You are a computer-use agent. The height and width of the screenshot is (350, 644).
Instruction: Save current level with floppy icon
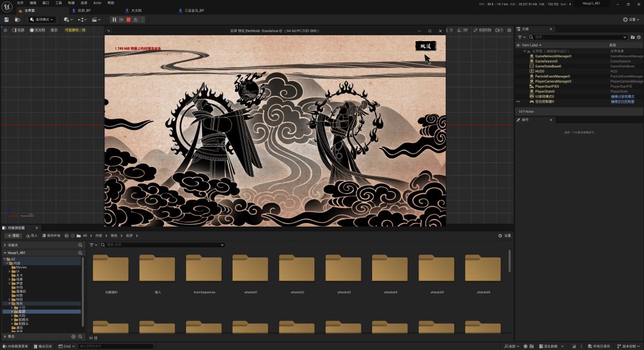coord(7,19)
